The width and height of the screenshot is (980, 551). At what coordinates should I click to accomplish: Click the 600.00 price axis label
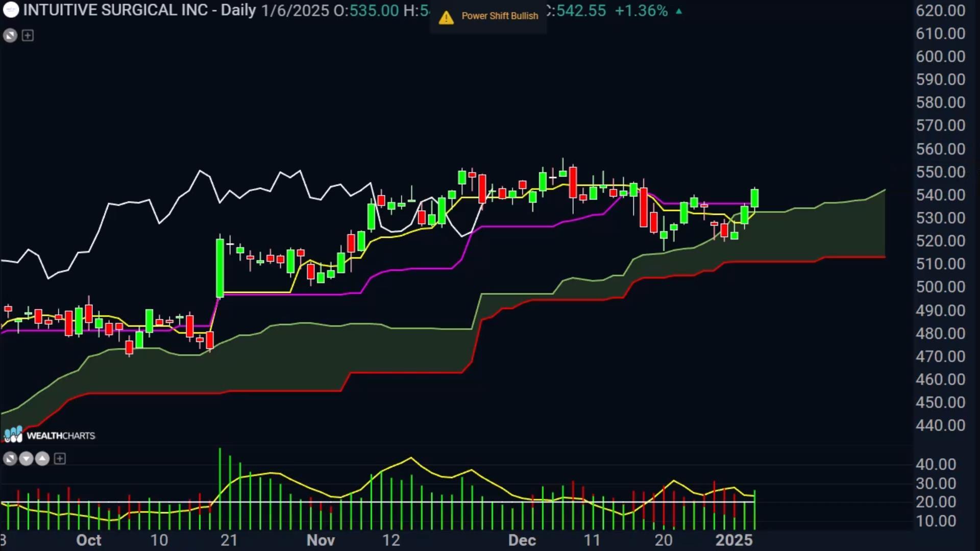[x=940, y=56]
